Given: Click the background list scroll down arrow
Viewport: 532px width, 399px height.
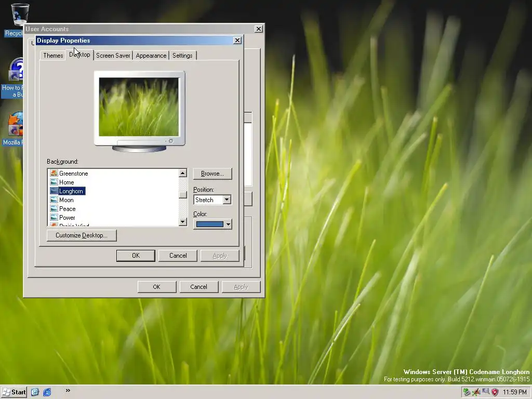Looking at the screenshot, I should 182,221.
